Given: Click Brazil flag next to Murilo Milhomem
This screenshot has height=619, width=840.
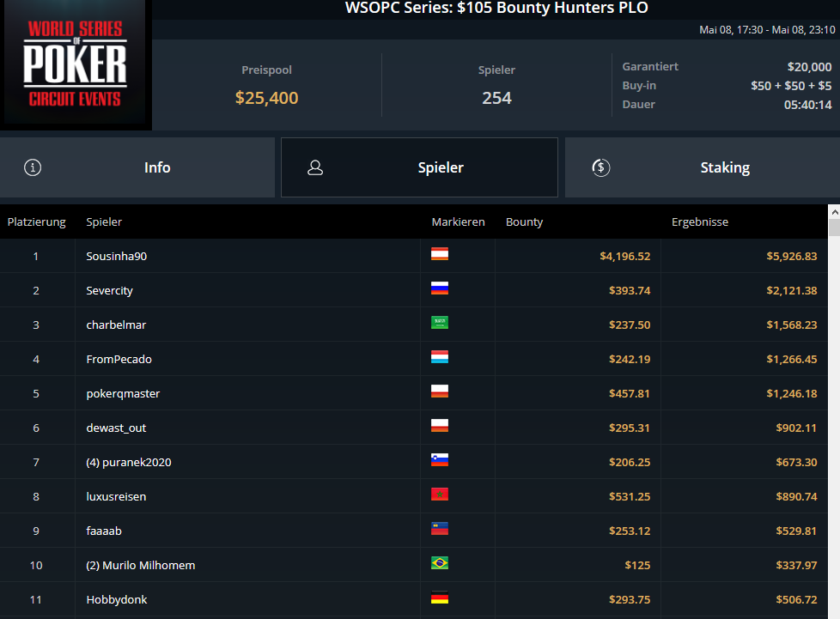Looking at the screenshot, I should point(439,563).
